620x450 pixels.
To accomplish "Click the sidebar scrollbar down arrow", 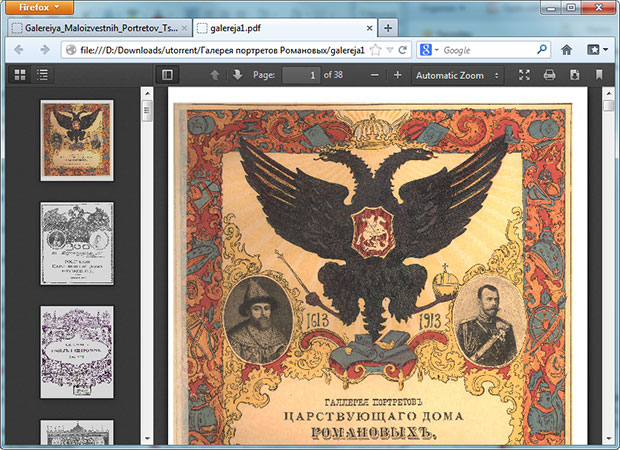I will (x=147, y=439).
